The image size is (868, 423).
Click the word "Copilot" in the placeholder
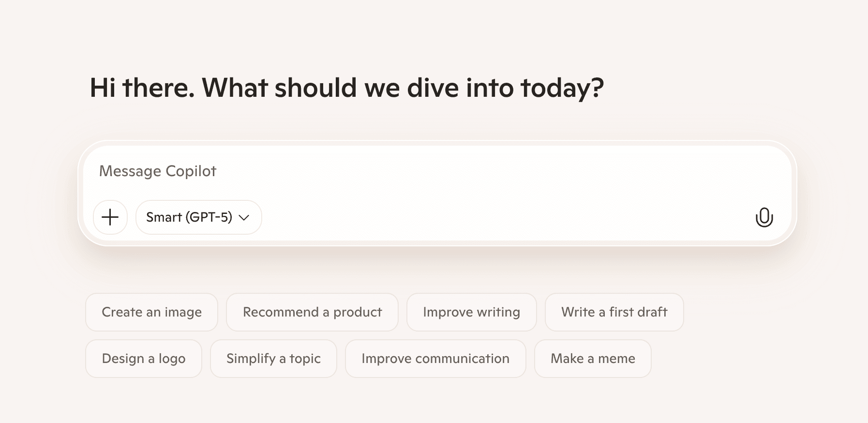(x=191, y=171)
